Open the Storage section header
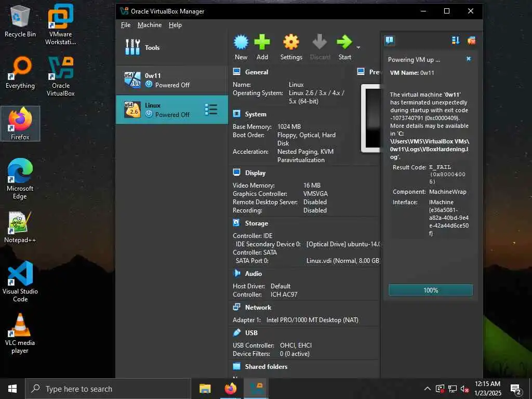 [x=257, y=223]
